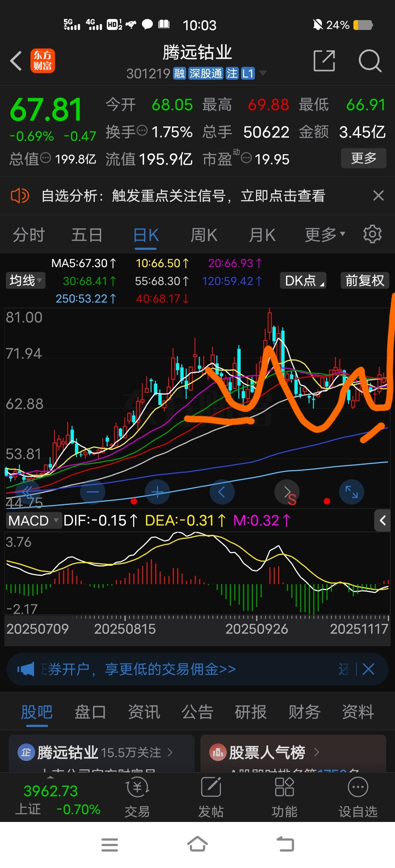Screen dimensions: 395x868
Task: Tap the 更多 quote details button
Action: [364, 158]
